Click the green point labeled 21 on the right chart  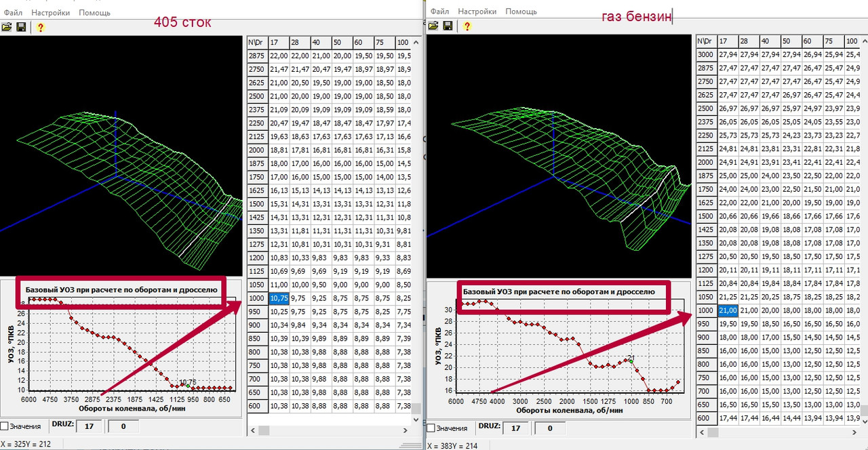coord(631,361)
